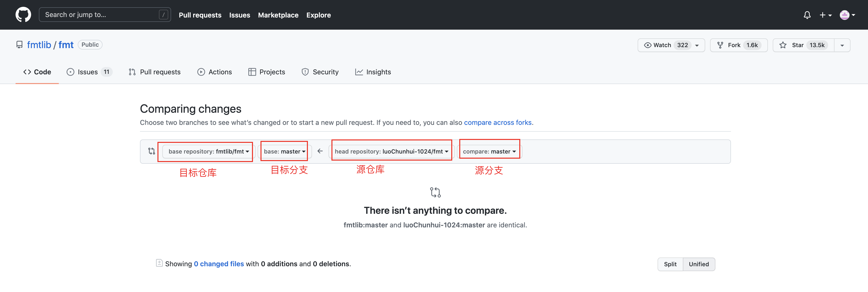Switch diff view to Unified

tap(699, 264)
